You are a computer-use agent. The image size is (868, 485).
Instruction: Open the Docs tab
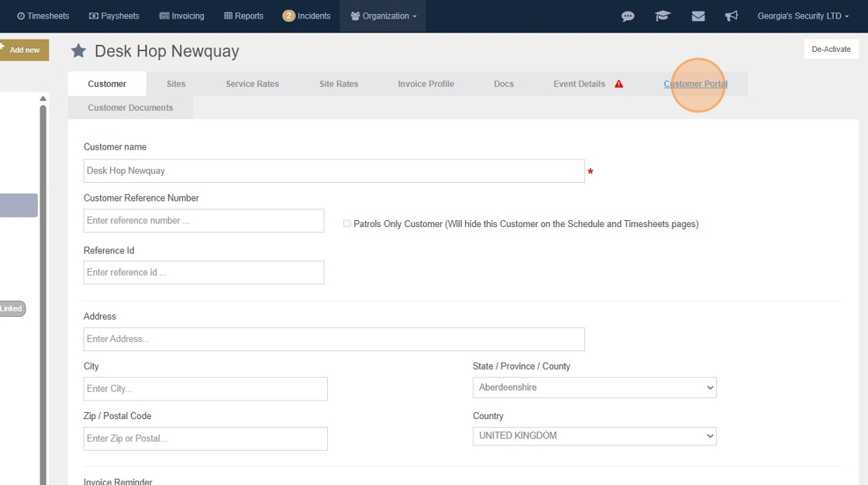[504, 84]
